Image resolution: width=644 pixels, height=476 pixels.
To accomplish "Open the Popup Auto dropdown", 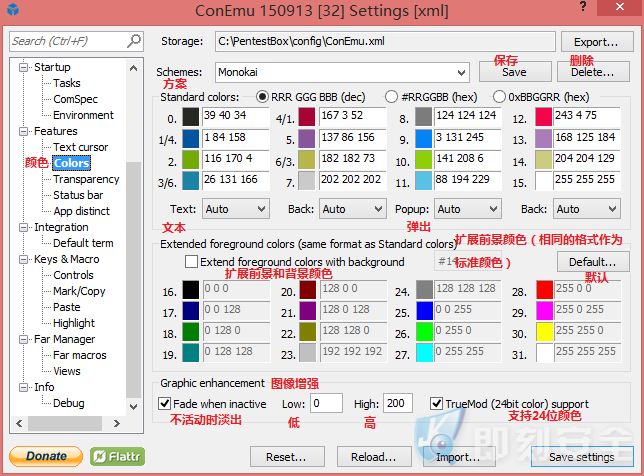I will [468, 209].
